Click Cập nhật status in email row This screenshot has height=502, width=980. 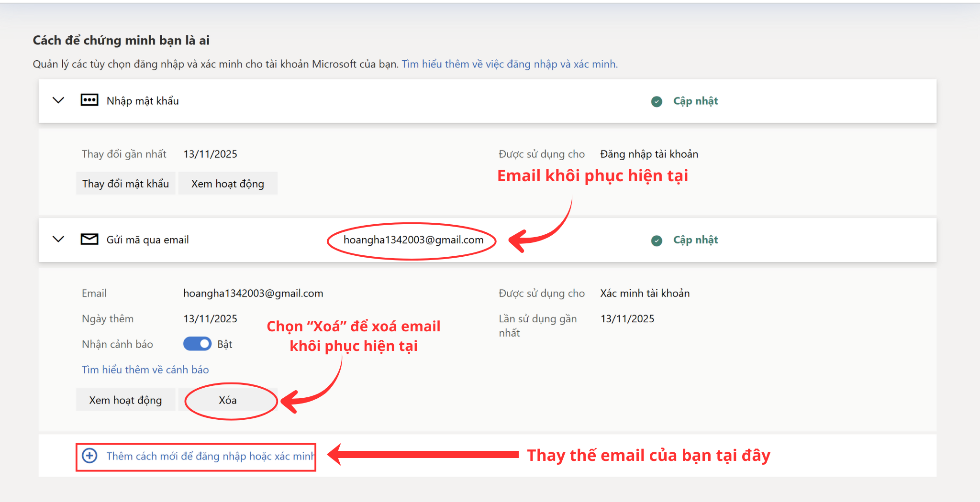(x=695, y=240)
